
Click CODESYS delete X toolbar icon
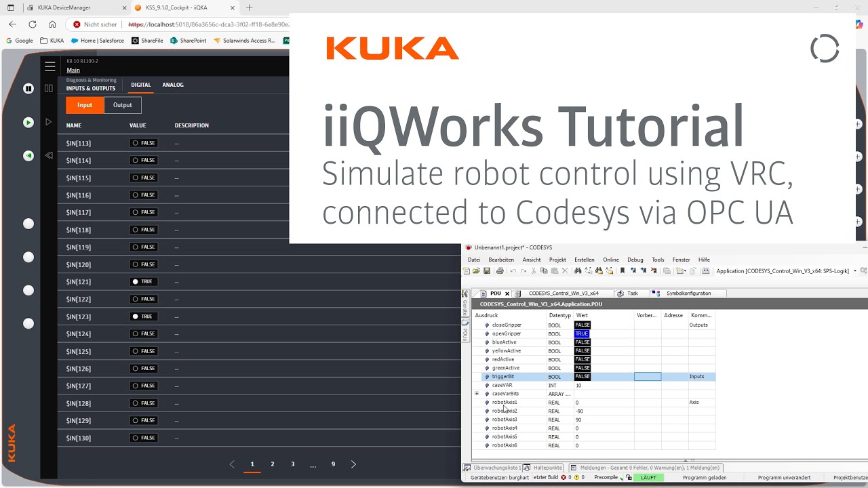tap(565, 271)
